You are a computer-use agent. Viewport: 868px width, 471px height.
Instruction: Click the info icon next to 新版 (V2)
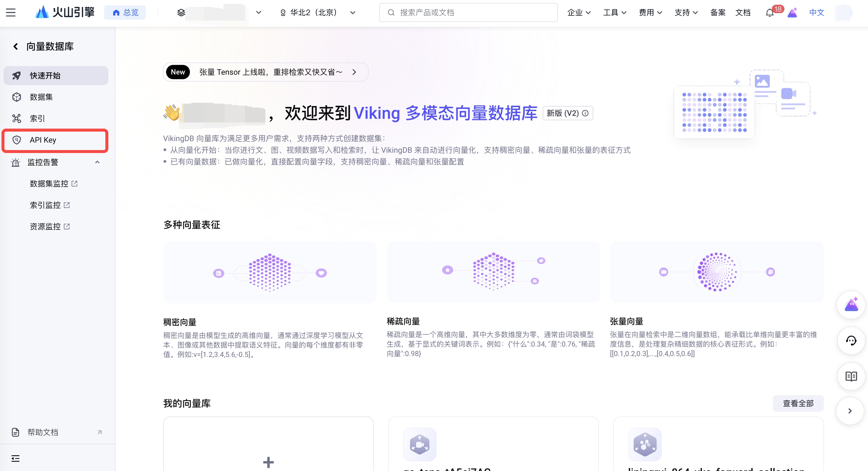[x=585, y=113]
